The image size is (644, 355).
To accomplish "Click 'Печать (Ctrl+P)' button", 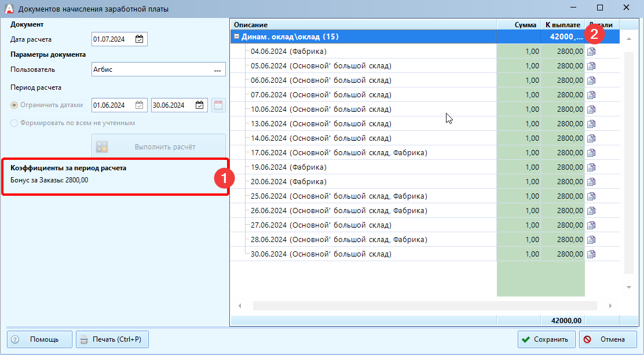I will coord(112,339).
